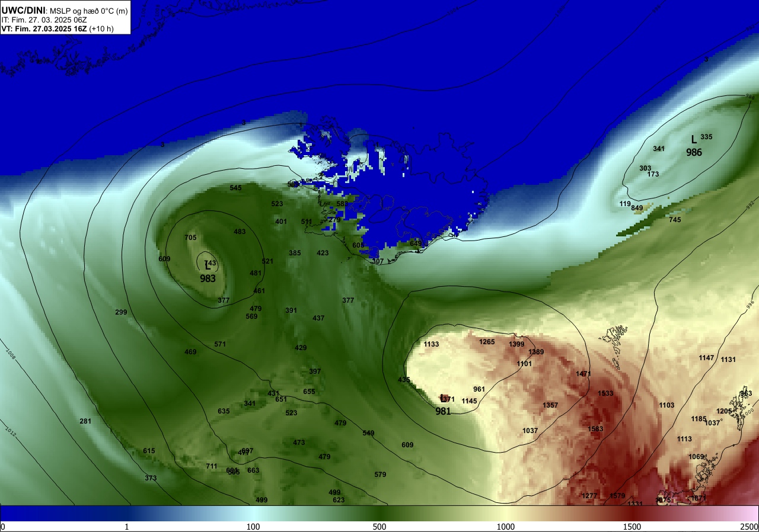This screenshot has width=759, height=532.
Task: Click the 545 height value
Action: coord(236,188)
